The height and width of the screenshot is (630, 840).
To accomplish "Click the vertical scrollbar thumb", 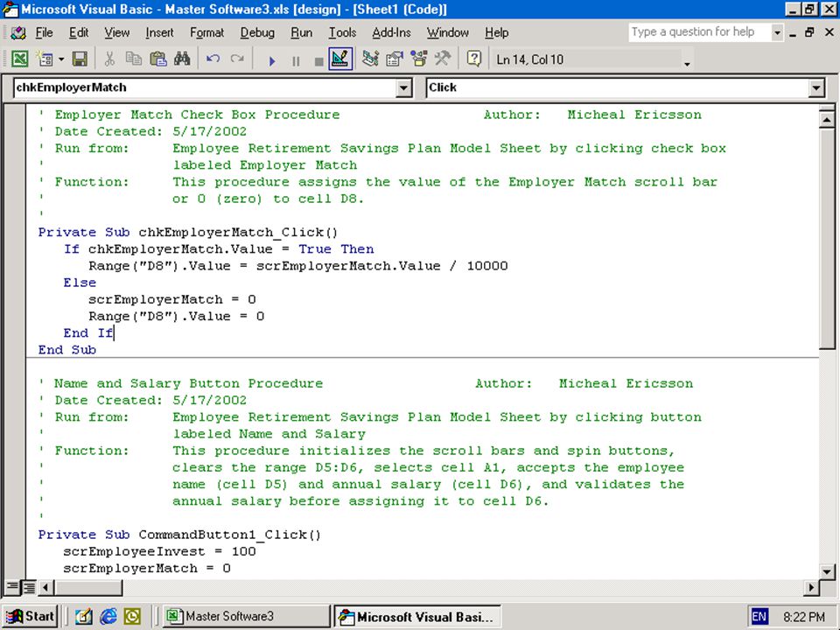I will [x=827, y=240].
